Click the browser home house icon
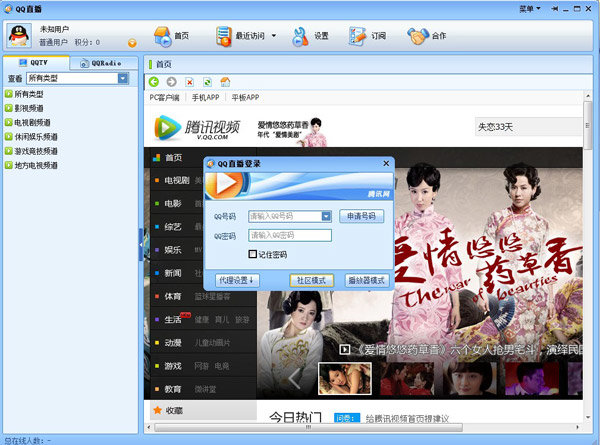 point(225,81)
